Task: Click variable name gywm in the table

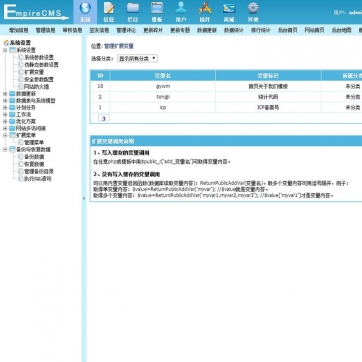Action: (163, 86)
